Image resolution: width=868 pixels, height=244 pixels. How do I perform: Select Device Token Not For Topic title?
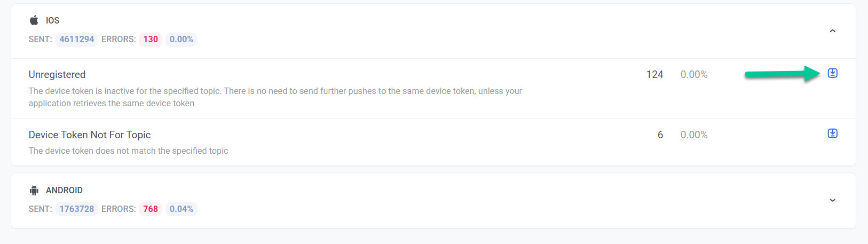[90, 135]
